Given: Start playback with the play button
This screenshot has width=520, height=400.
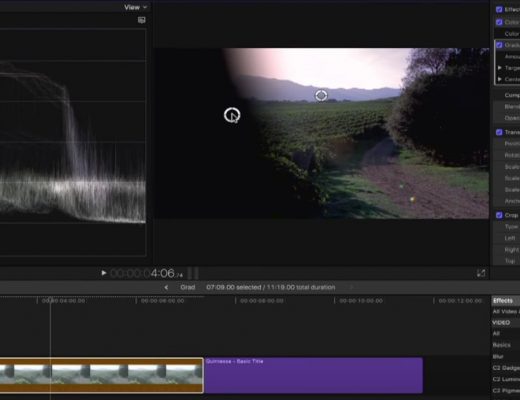Looking at the screenshot, I should tap(104, 273).
